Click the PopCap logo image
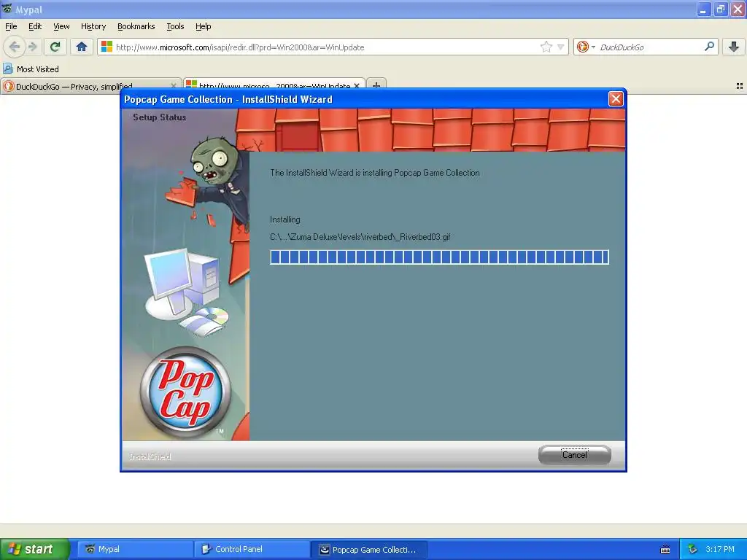Viewport: 747px width, 560px height. 185,392
